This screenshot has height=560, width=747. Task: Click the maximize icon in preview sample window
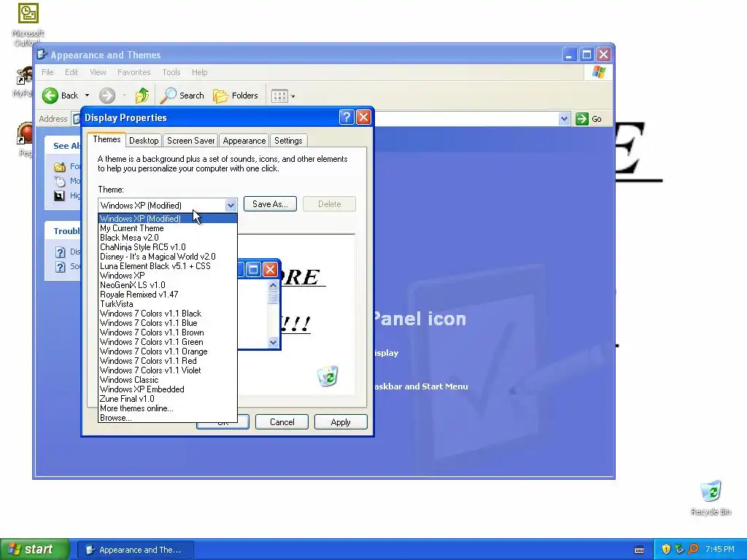coord(253,270)
